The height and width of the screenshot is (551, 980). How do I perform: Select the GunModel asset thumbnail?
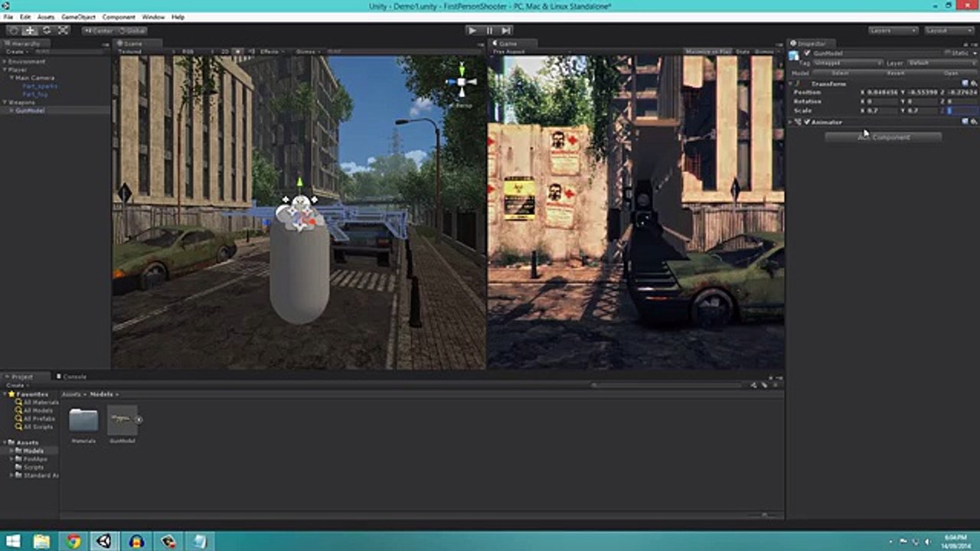(122, 420)
